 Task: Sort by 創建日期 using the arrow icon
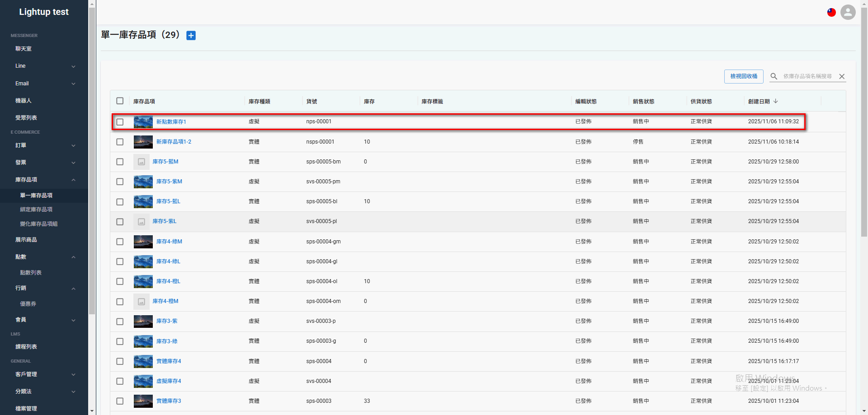point(776,101)
